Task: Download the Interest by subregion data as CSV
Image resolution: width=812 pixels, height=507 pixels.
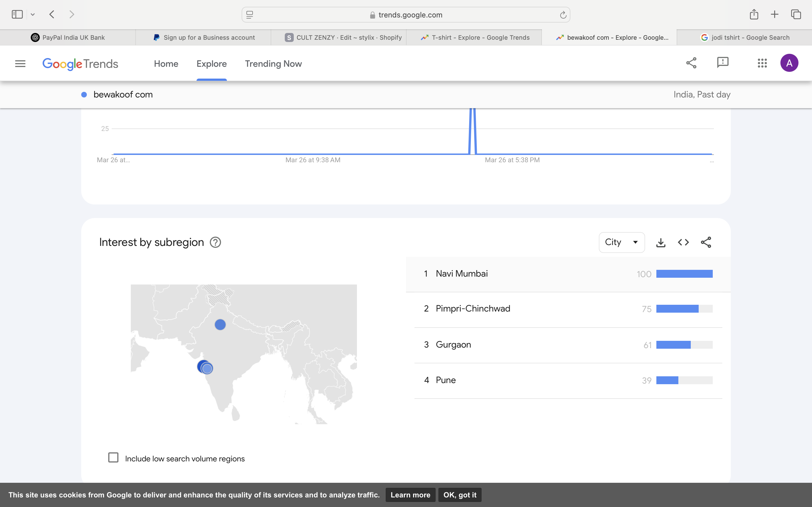Action: click(x=660, y=242)
